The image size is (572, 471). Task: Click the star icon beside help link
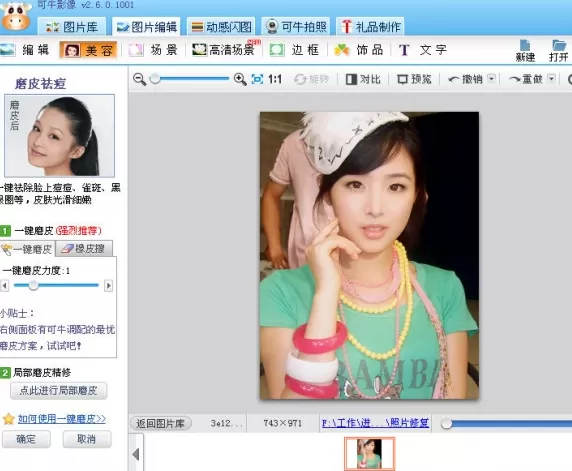pyautogui.click(x=8, y=419)
